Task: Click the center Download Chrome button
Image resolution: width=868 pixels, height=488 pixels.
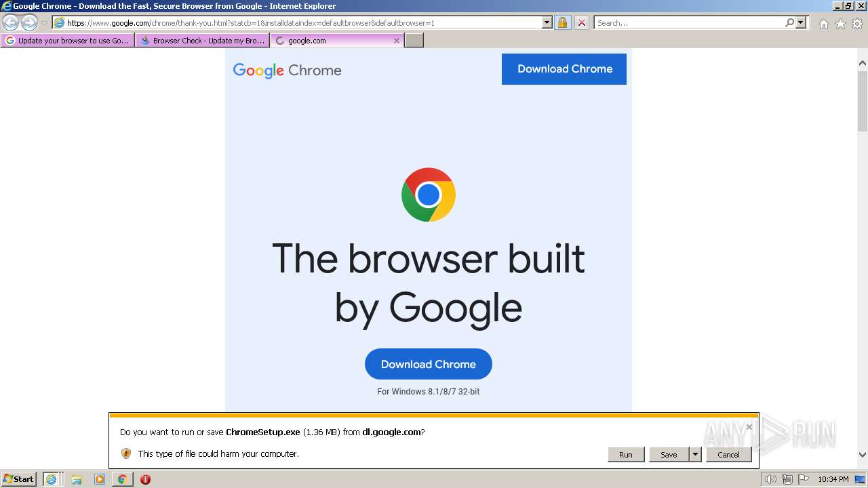Action: point(429,364)
